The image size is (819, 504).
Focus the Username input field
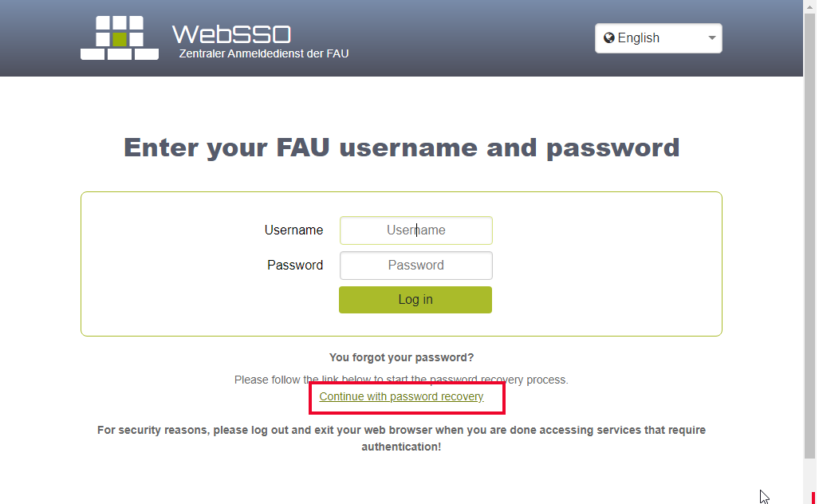[x=415, y=230]
